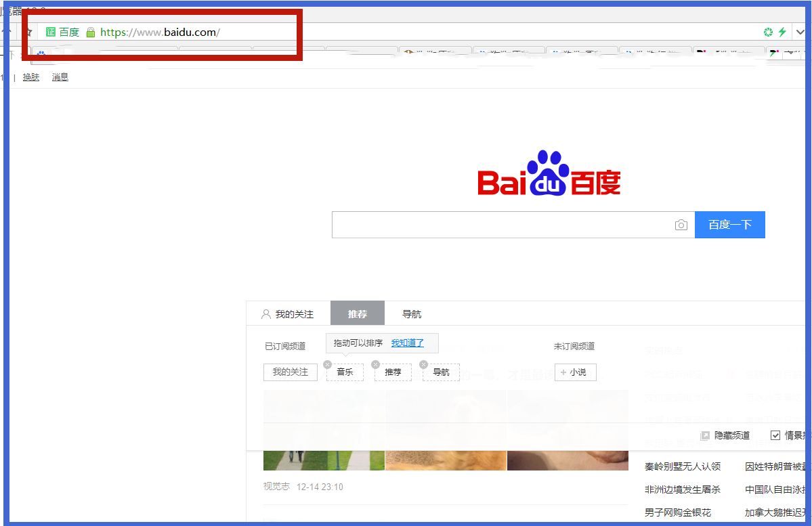Viewport: 812px width, 526px height.
Task: Click the green padlock security icon
Action: (x=91, y=32)
